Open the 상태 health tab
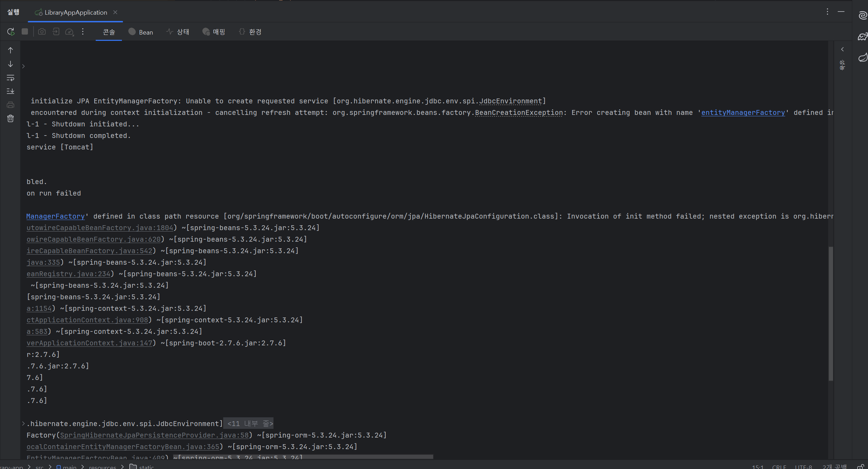Image resolution: width=868 pixels, height=469 pixels. click(x=178, y=32)
